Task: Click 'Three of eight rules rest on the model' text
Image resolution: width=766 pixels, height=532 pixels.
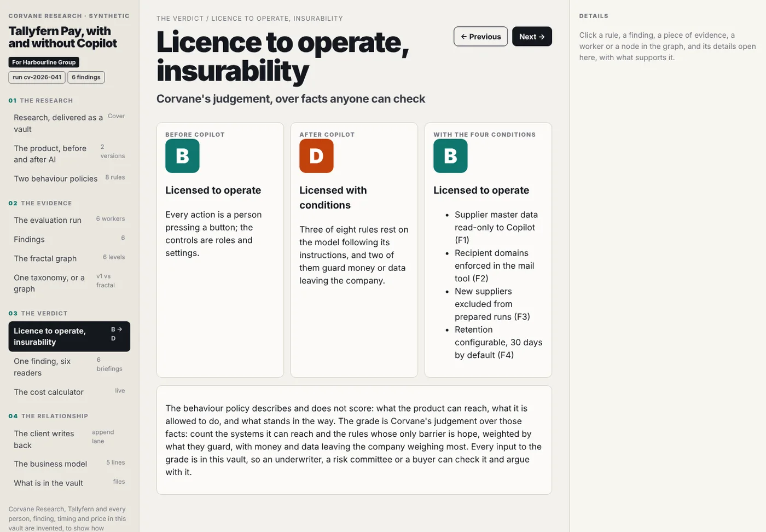Action: click(x=354, y=255)
